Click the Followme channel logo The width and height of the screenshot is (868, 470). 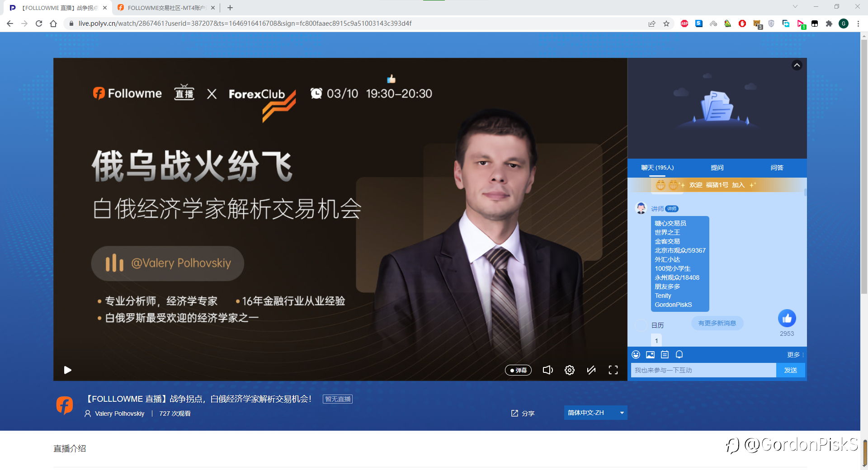tap(65, 405)
